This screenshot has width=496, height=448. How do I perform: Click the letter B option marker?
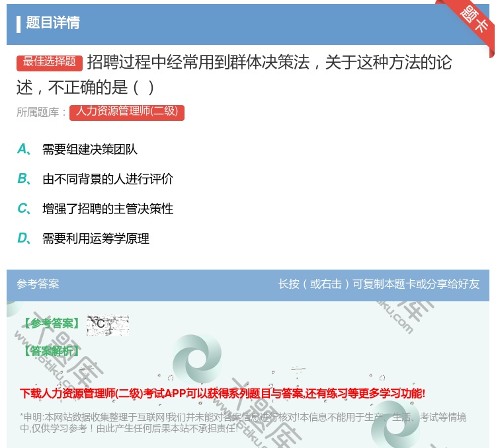coord(24,179)
